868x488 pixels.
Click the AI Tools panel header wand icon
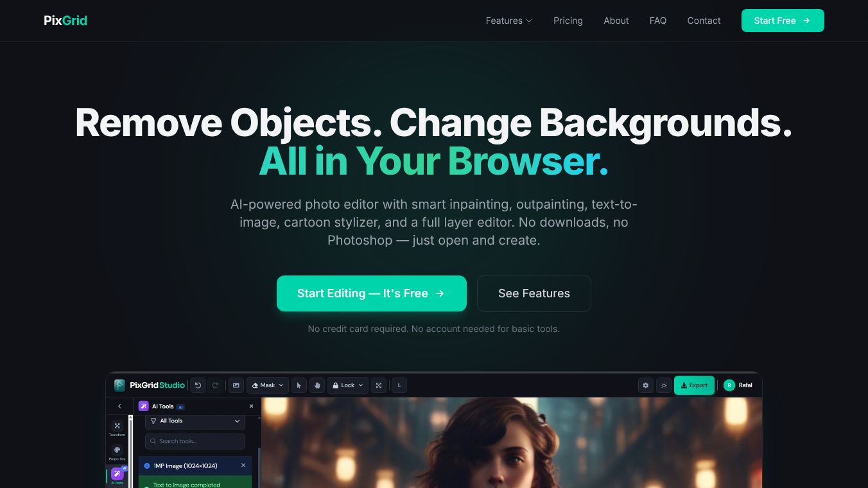144,406
